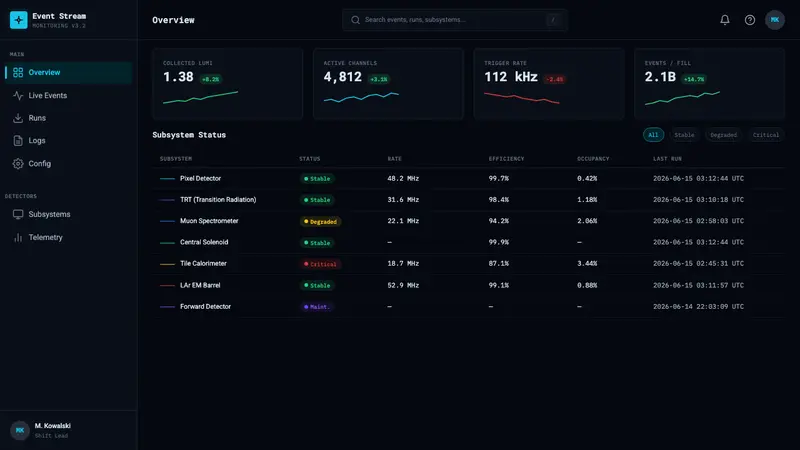Click the Pixel Detector color line swatch
Viewport: 800px width, 450px height.
click(167, 179)
